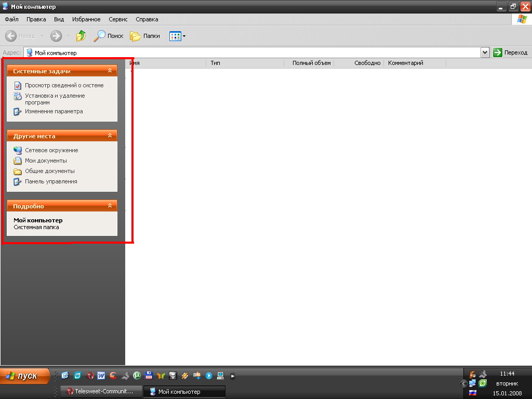Click the orange lightning bolt quick launch icon

(x=184, y=376)
